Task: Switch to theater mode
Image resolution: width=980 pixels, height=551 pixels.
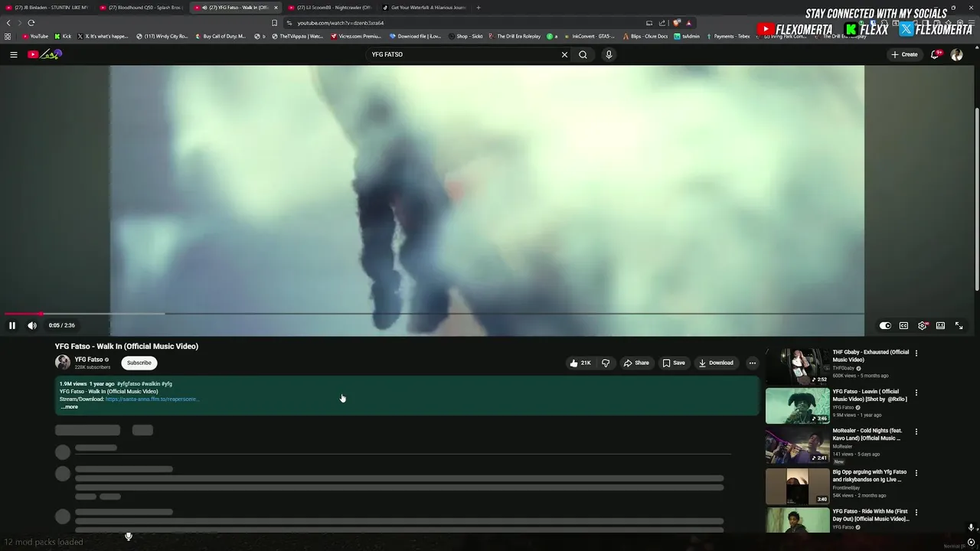Action: [x=940, y=325]
